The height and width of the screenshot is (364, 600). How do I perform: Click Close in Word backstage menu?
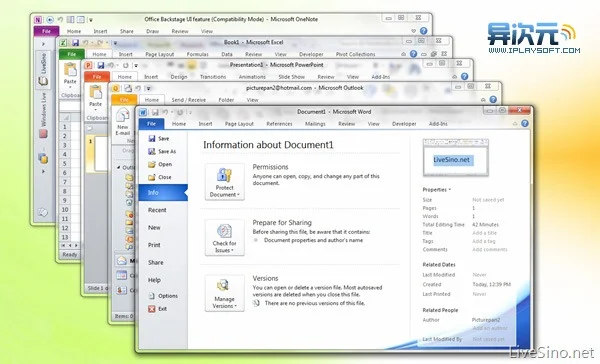160,177
